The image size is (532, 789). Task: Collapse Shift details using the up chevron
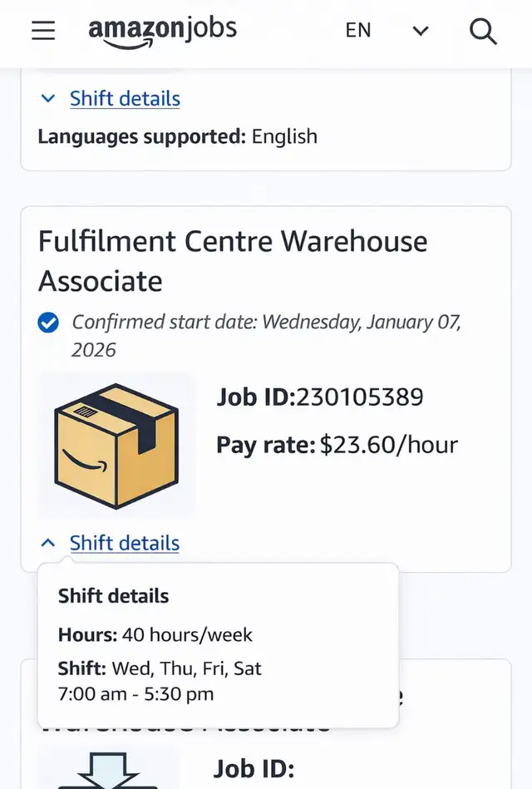pos(48,543)
